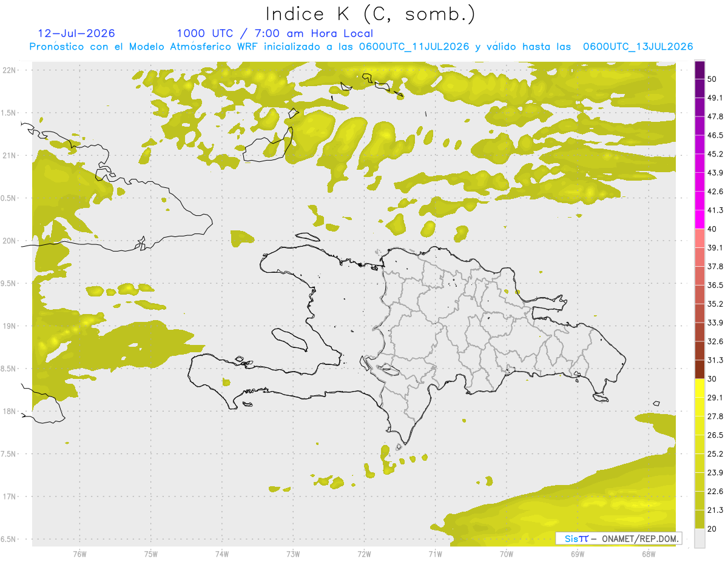Click the '23.9' colorbar label
This screenshot has width=728, height=562.
715,472
